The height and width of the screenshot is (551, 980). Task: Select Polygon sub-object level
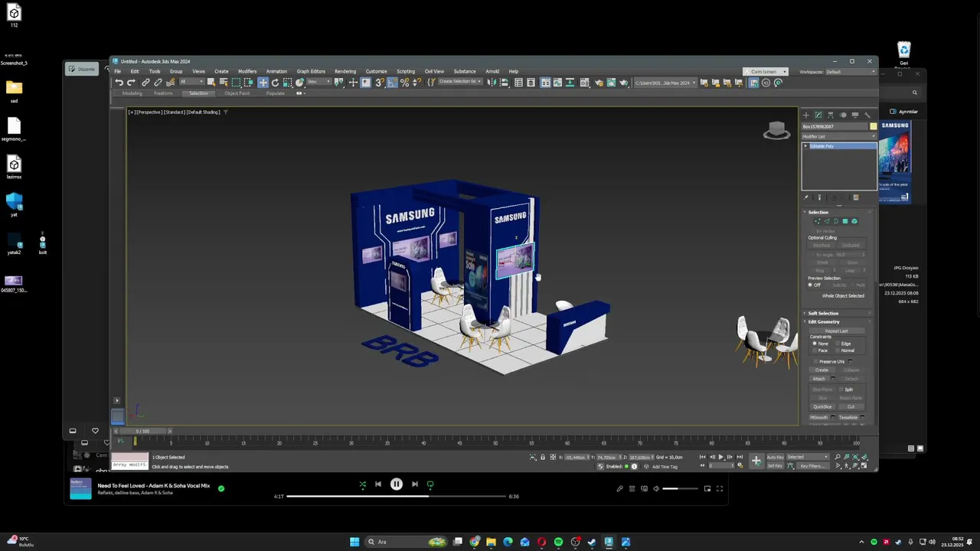(x=845, y=221)
